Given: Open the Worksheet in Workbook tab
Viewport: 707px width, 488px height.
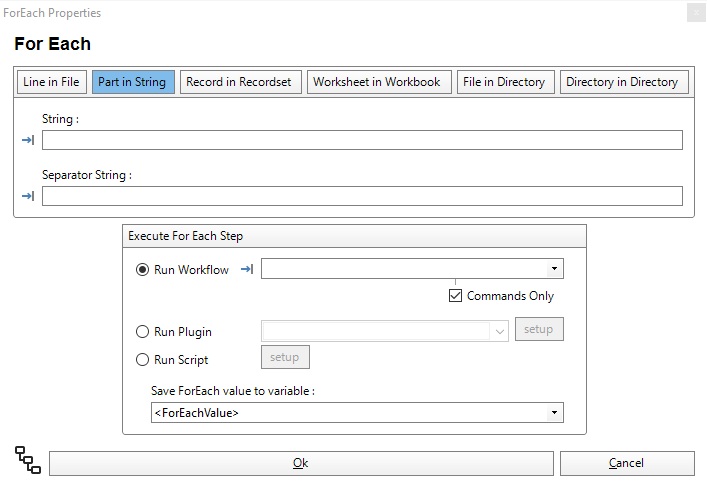Looking at the screenshot, I should pos(376,82).
